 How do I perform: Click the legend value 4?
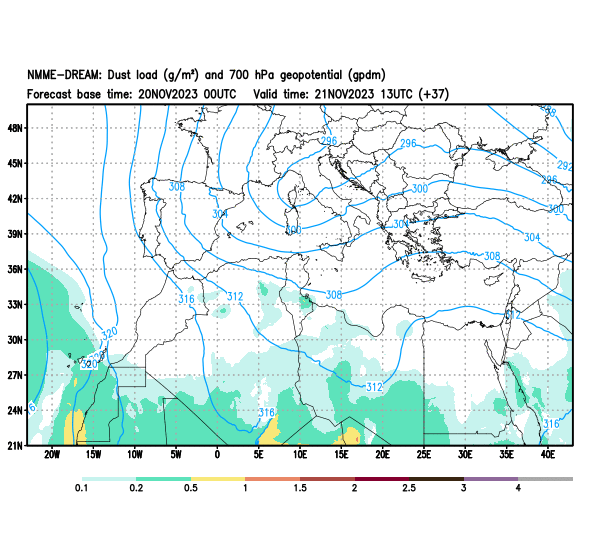(x=518, y=488)
